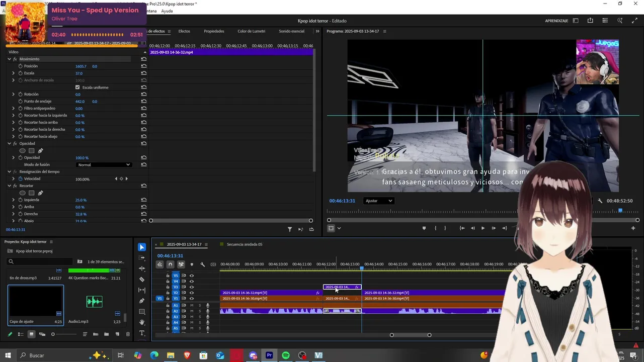
Task: Collapse Recortar effect group
Action: (x=9, y=186)
